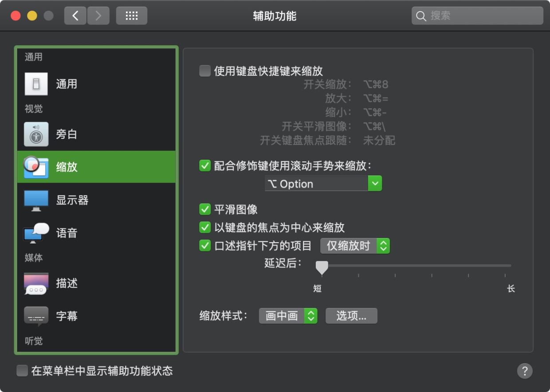This screenshot has height=392, width=550.
Task: Open the 仅缩放时 popup menu
Action: (x=355, y=246)
